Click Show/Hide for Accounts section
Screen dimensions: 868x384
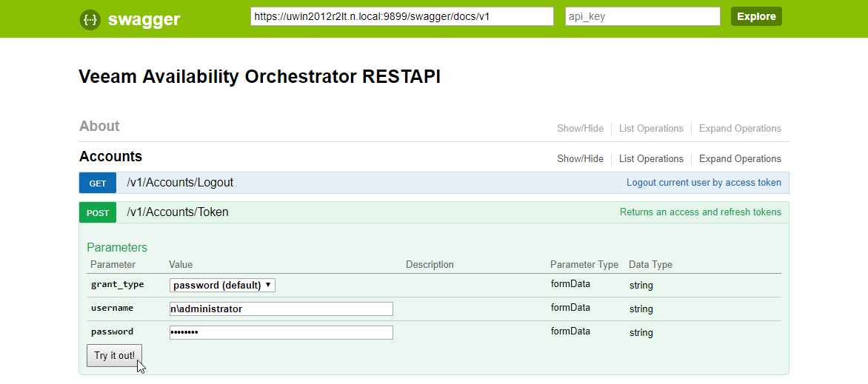[580, 159]
